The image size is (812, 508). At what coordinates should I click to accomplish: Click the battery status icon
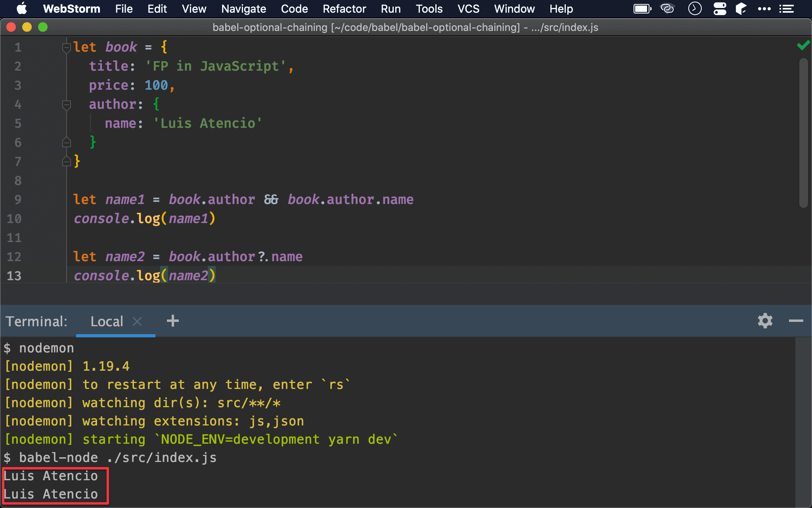(642, 9)
